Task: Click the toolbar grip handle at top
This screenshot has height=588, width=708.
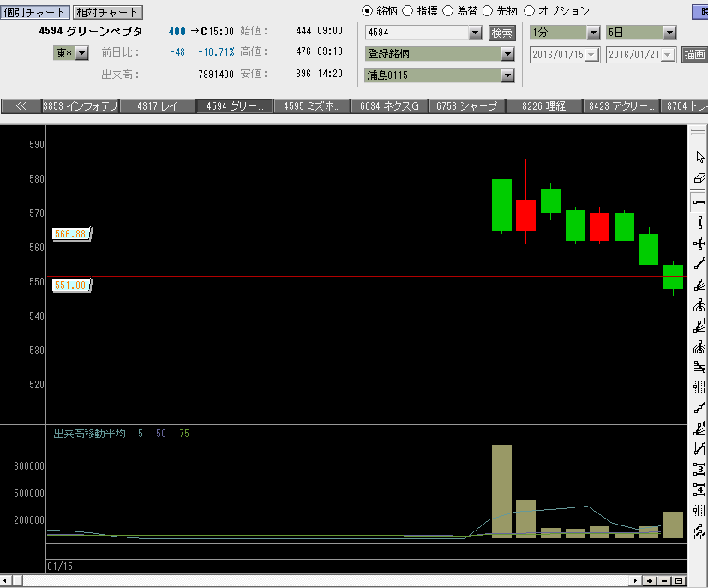Action: pos(698,132)
